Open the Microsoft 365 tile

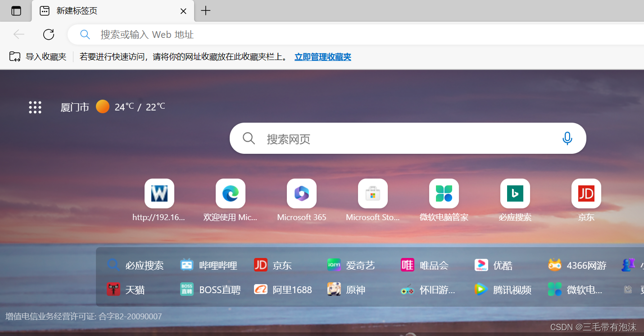tap(302, 201)
